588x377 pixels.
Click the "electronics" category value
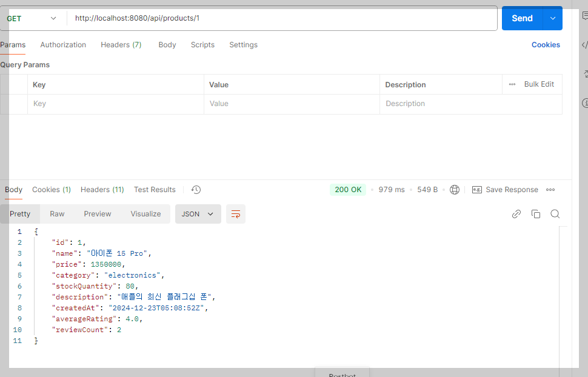tap(132, 275)
